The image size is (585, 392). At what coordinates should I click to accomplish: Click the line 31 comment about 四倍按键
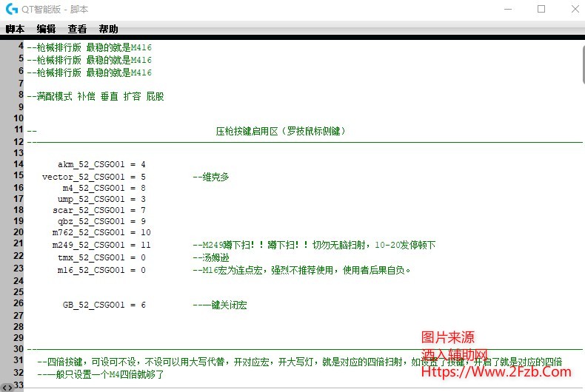300,362
